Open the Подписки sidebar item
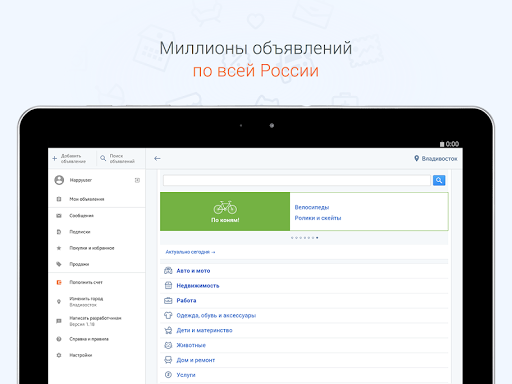 80,232
